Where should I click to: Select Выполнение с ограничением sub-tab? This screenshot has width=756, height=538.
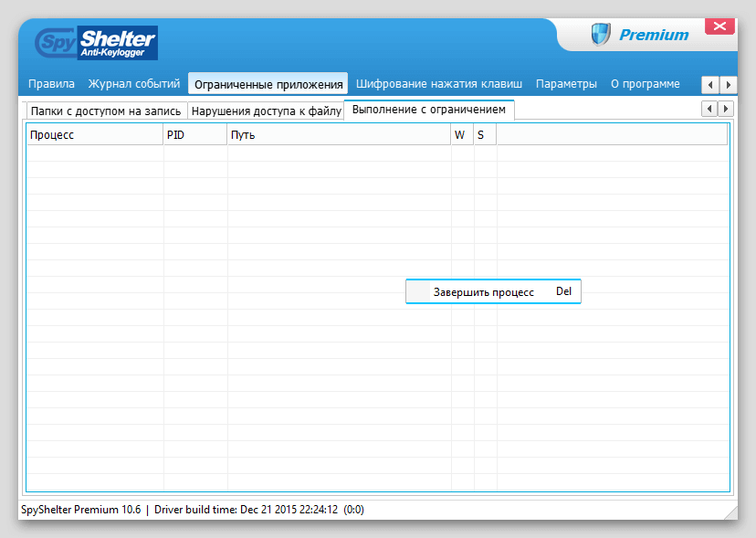[428, 110]
